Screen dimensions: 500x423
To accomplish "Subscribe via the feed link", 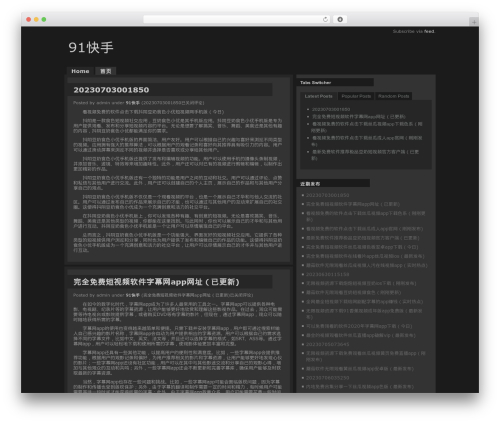I will click(429, 31).
